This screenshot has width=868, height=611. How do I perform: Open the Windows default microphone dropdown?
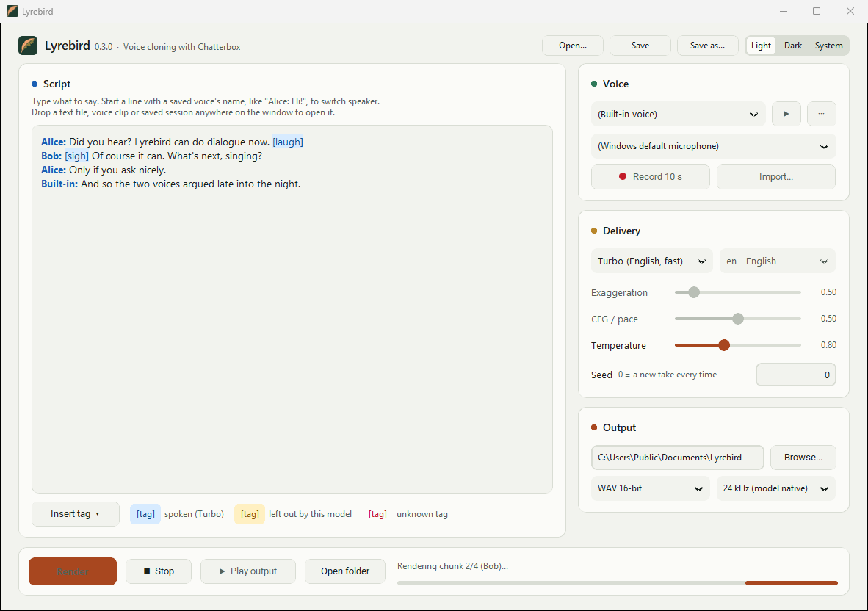714,146
